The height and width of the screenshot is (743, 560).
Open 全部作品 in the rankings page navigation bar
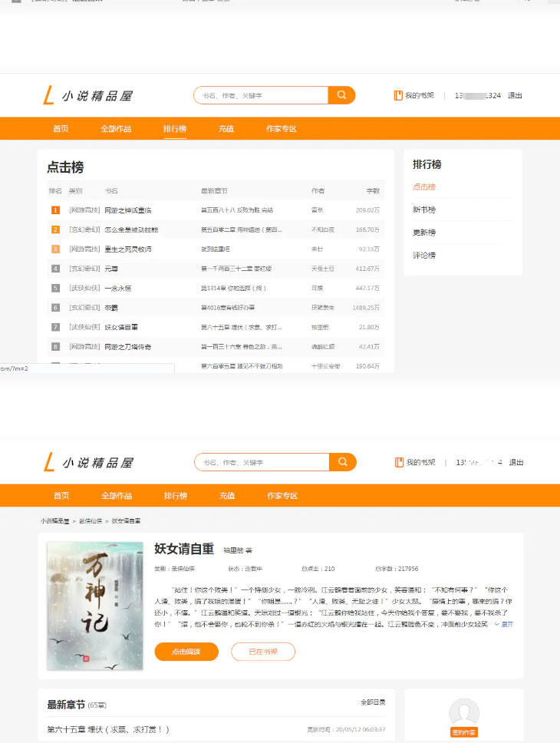coord(116,129)
